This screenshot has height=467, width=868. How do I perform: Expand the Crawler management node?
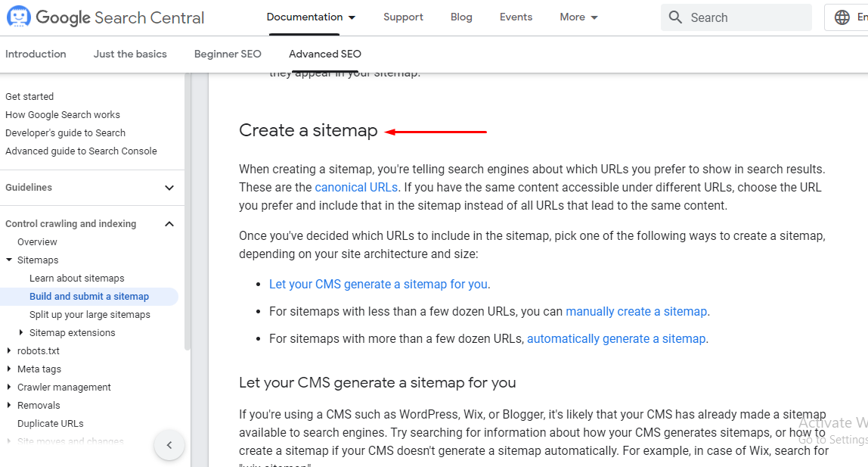[x=9, y=388]
